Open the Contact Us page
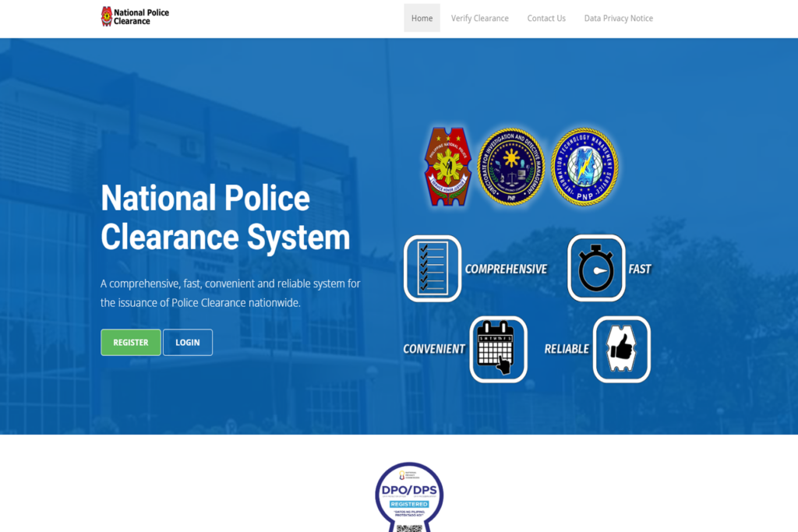798x532 pixels. coord(546,19)
